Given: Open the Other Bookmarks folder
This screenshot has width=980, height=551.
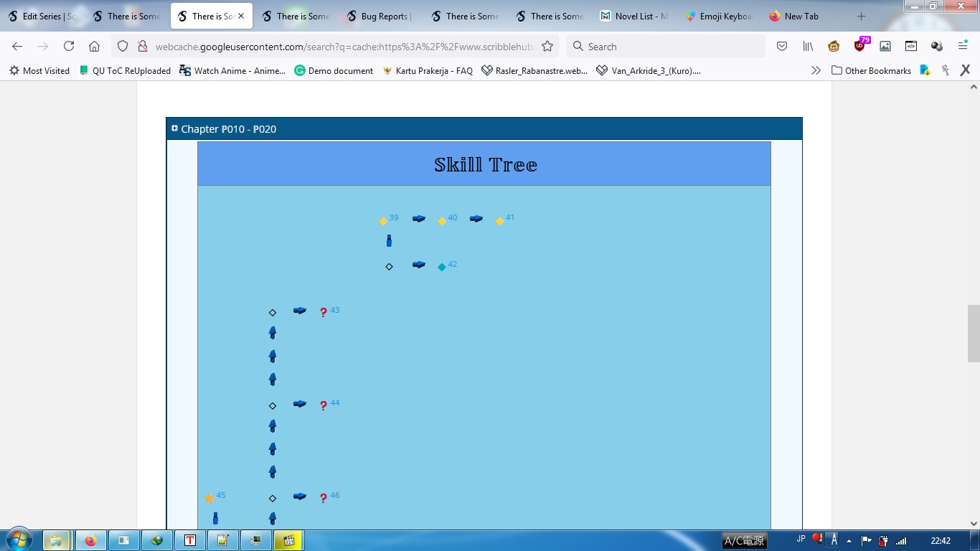Looking at the screenshot, I should point(871,70).
